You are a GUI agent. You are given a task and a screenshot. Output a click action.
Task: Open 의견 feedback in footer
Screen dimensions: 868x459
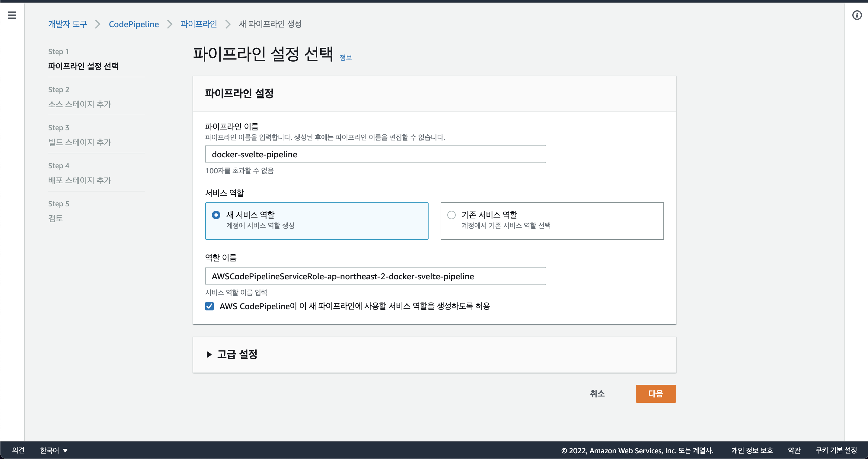18,450
